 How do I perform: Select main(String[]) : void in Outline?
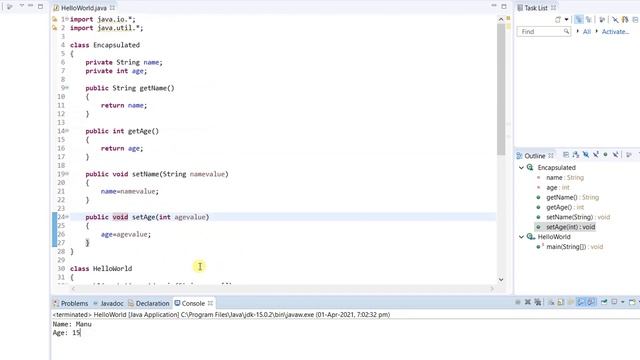(x=574, y=247)
